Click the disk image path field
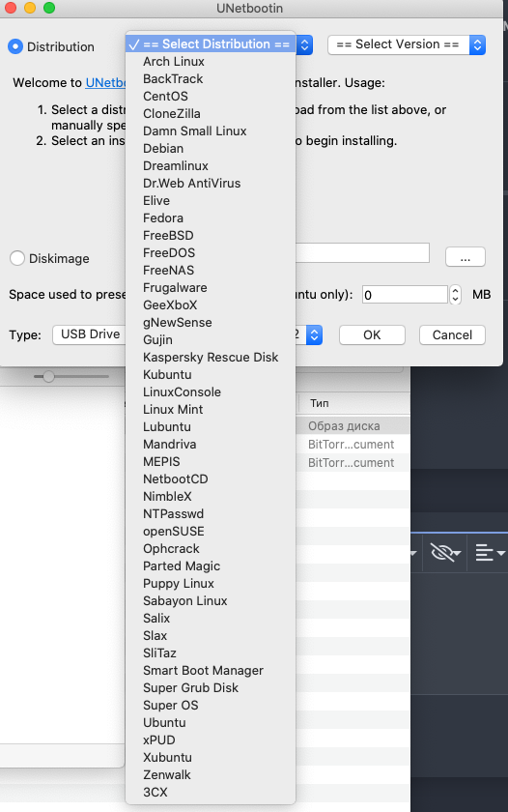508x812 pixels. (362, 252)
